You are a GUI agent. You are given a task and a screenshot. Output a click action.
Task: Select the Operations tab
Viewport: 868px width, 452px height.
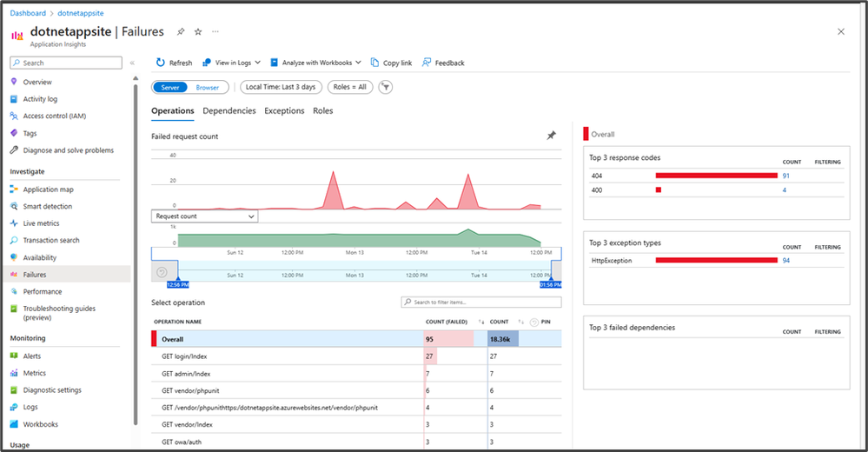click(173, 110)
